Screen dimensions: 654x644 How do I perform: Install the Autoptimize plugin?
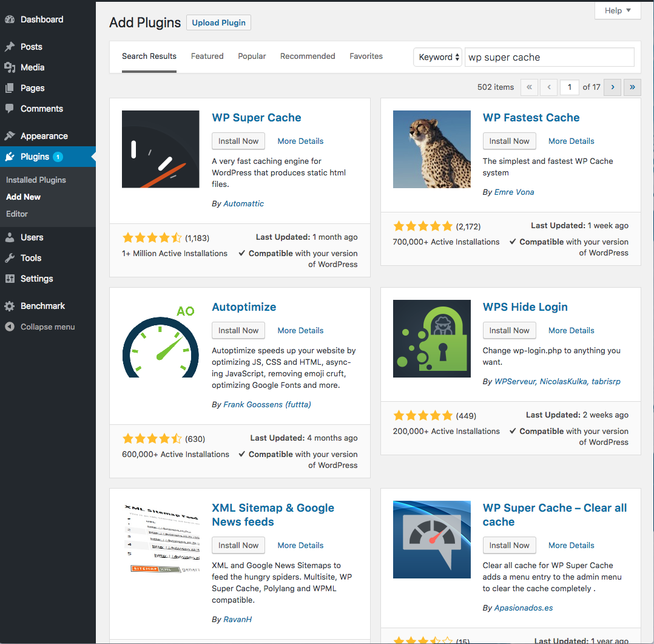coord(238,331)
